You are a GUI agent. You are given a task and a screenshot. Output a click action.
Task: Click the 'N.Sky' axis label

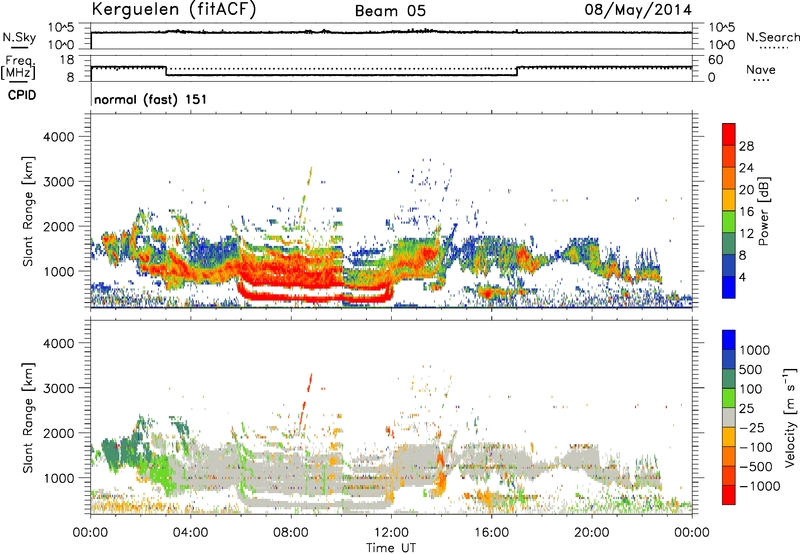click(x=19, y=37)
